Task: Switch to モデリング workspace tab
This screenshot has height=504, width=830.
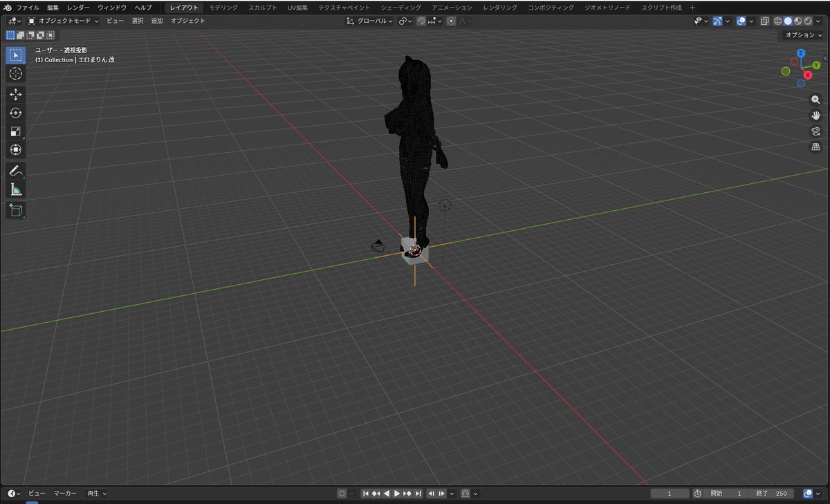Action: (223, 7)
